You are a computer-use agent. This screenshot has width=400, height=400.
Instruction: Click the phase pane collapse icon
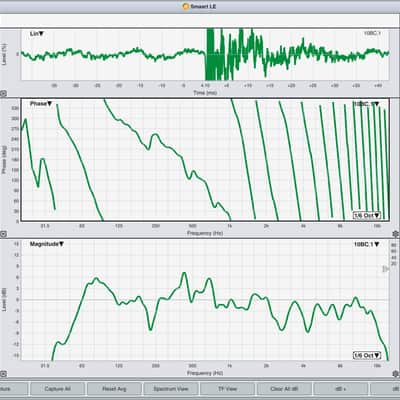3,234
